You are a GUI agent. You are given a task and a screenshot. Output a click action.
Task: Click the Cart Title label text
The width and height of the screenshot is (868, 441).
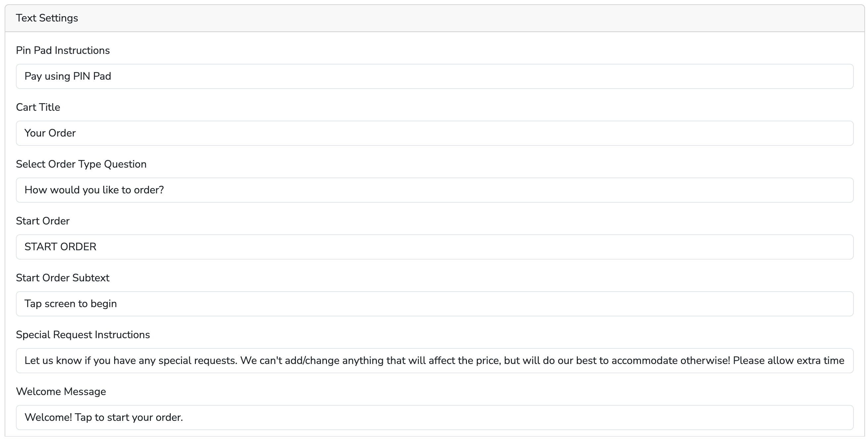(x=38, y=107)
